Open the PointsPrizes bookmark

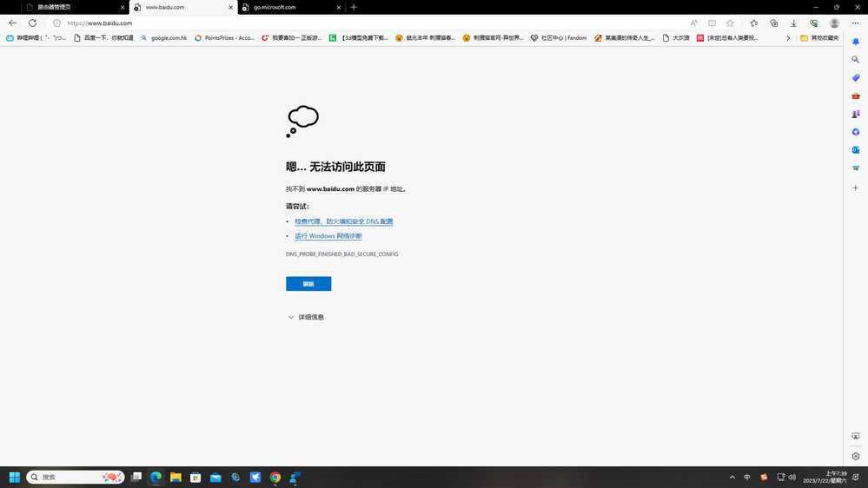click(x=225, y=38)
